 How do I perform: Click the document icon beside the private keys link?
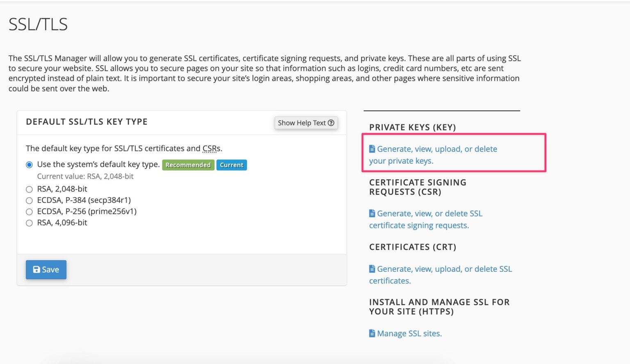[372, 149]
